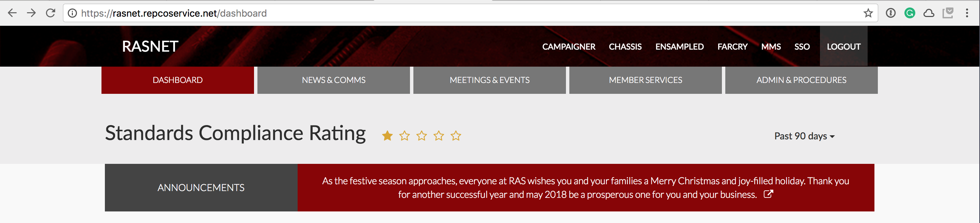Open the Meetings & Events tab
980x223 pixels.
(489, 80)
